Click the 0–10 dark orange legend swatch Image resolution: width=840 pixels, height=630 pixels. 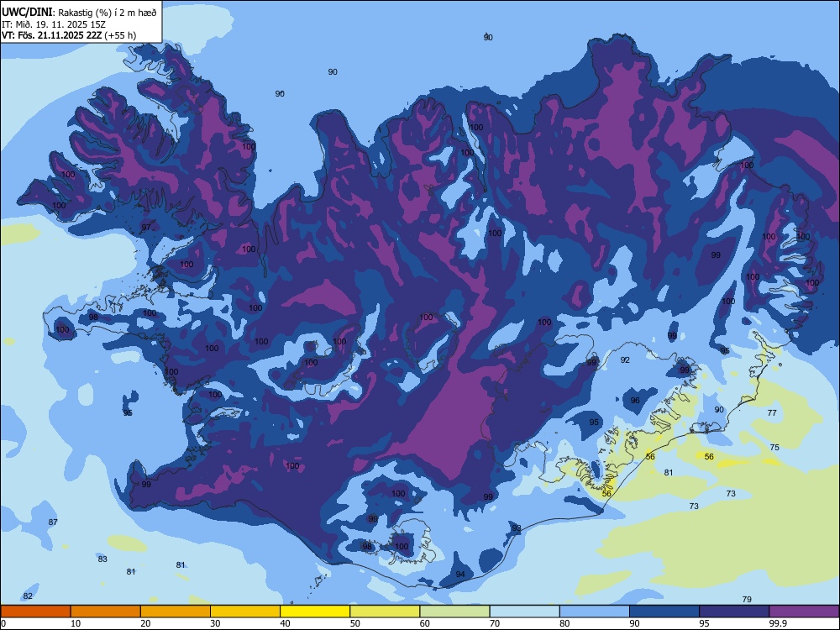pos(35,612)
